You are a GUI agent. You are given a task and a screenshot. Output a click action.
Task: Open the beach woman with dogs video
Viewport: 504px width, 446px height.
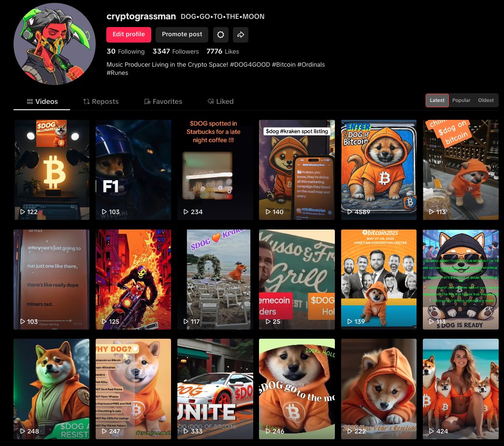pos(461,389)
